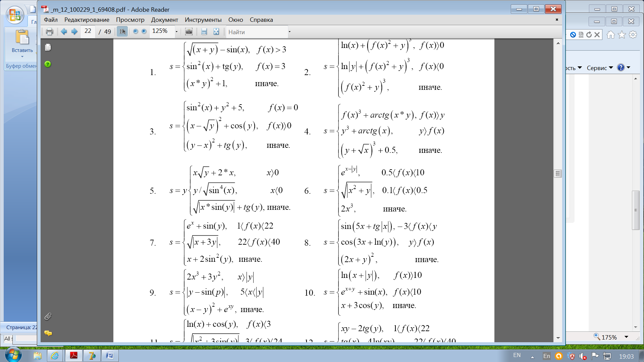Click the Adobe Reader vertical scroll thumb
The width and height of the screenshot is (644, 362).
pos(558,174)
